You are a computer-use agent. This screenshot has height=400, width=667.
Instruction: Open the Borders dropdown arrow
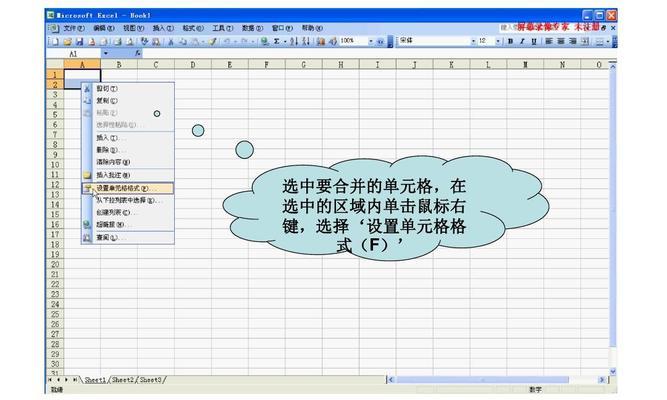607,41
